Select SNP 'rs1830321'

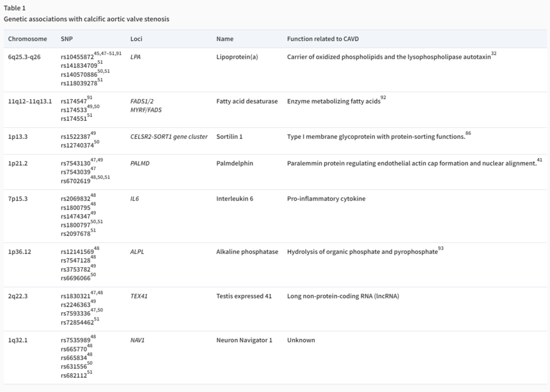point(75,296)
